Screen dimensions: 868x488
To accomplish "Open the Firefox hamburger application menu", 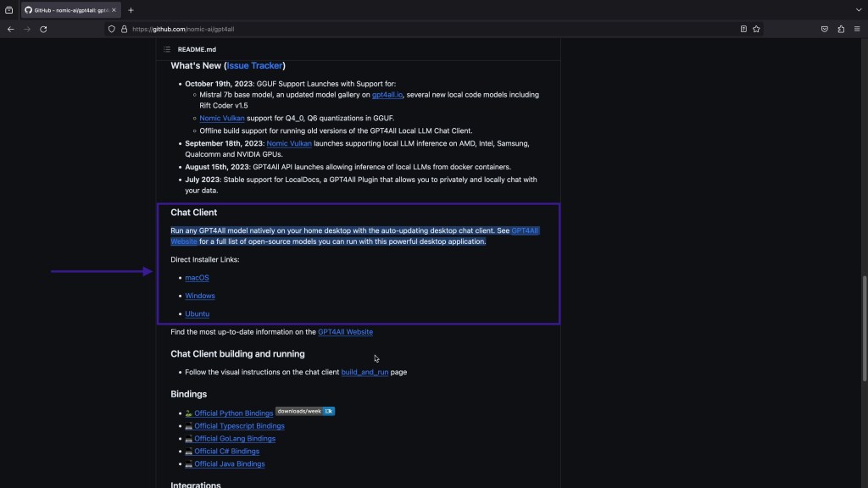I will (x=857, y=29).
